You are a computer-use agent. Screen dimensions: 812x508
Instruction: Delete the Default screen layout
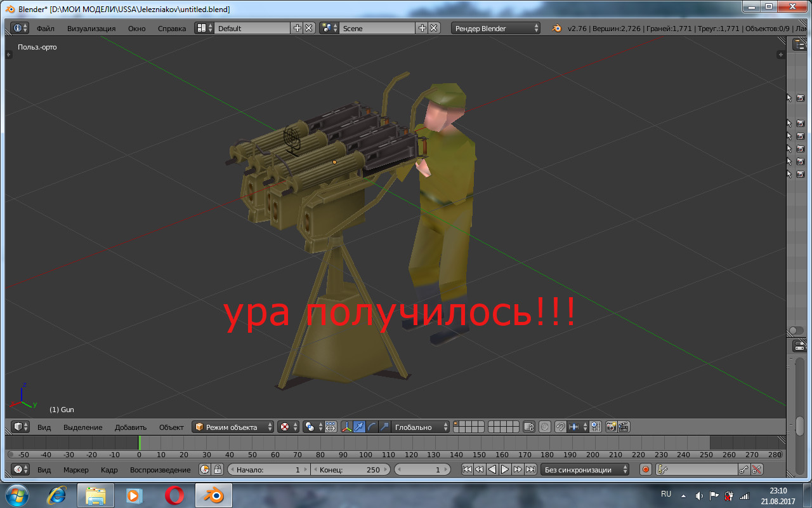[309, 28]
